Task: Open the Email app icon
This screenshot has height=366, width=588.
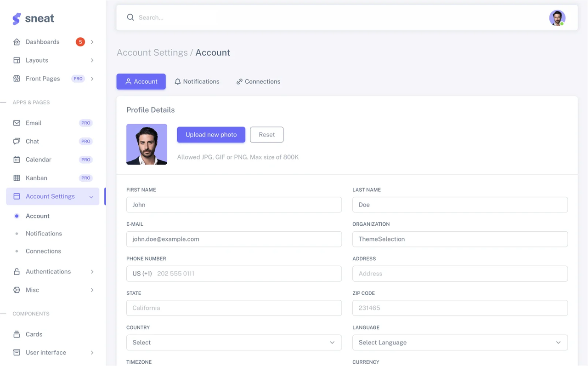Action: [x=17, y=123]
